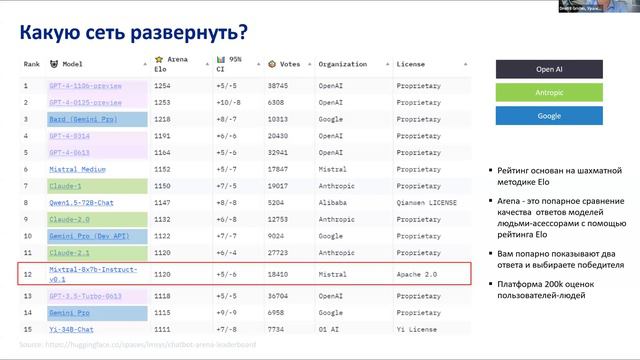Select the Elo value 1253

[162, 102]
